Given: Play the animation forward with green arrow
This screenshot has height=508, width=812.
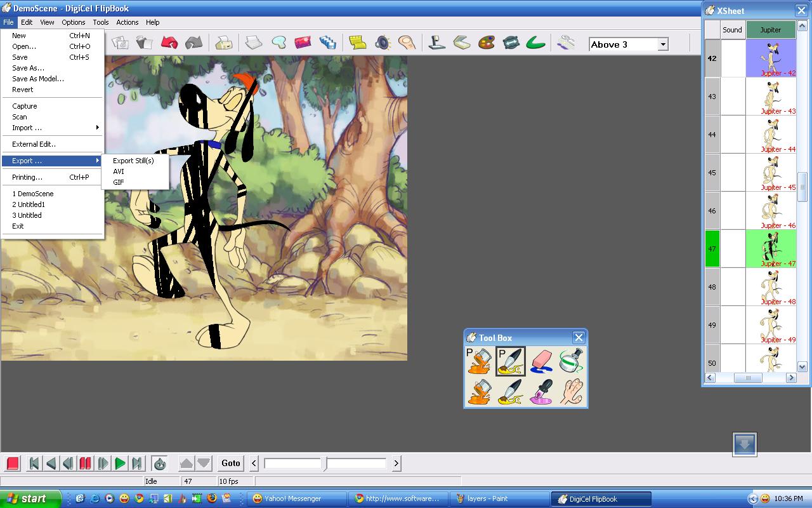Looking at the screenshot, I should 120,464.
